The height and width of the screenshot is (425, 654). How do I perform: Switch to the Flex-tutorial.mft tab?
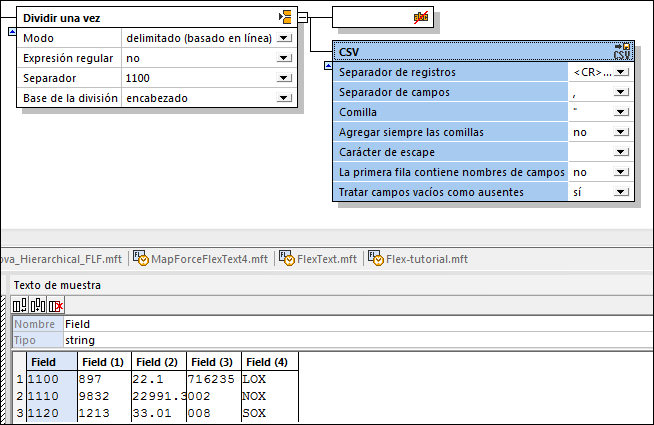(418, 259)
